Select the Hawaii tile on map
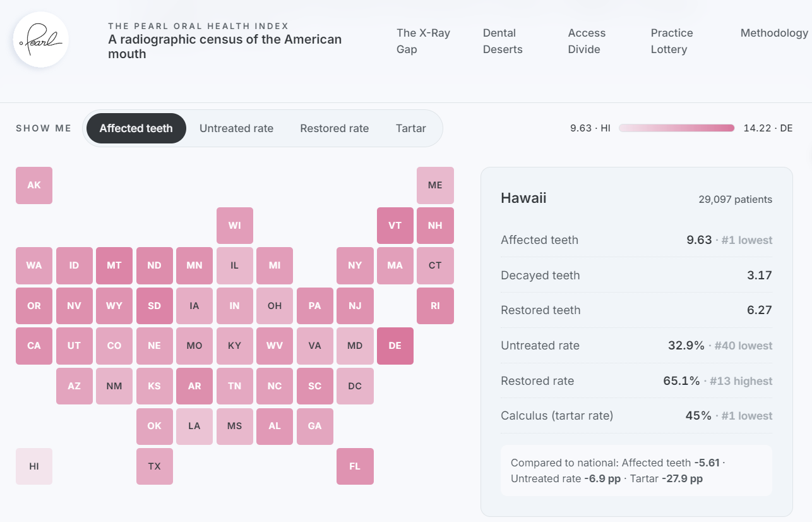The image size is (812, 522). pyautogui.click(x=34, y=466)
